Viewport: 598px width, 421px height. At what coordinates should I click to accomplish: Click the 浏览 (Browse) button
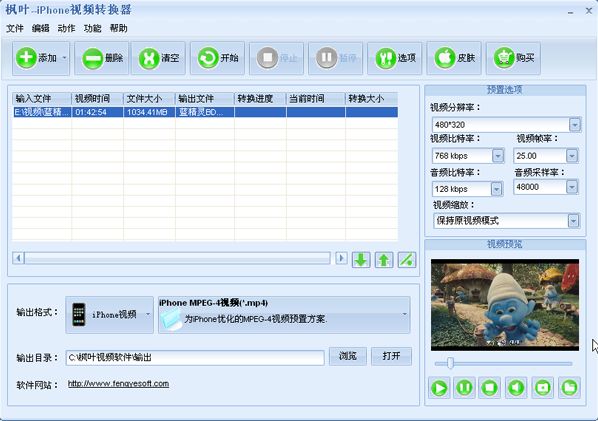click(348, 356)
